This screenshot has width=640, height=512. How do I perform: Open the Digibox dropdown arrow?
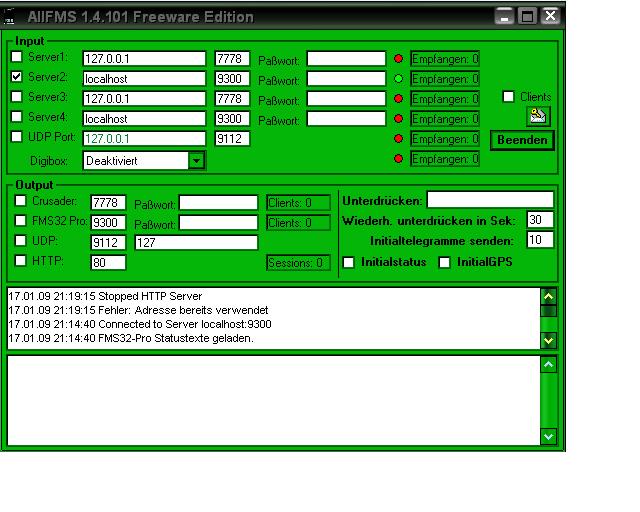[x=196, y=160]
